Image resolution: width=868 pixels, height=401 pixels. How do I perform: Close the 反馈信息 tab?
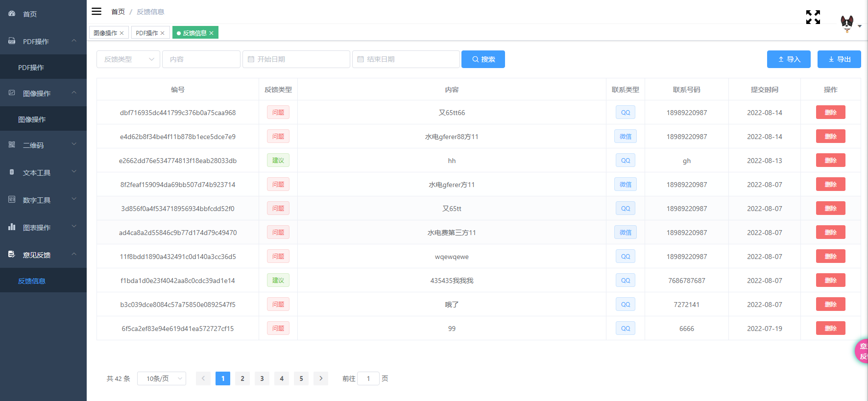(x=212, y=33)
